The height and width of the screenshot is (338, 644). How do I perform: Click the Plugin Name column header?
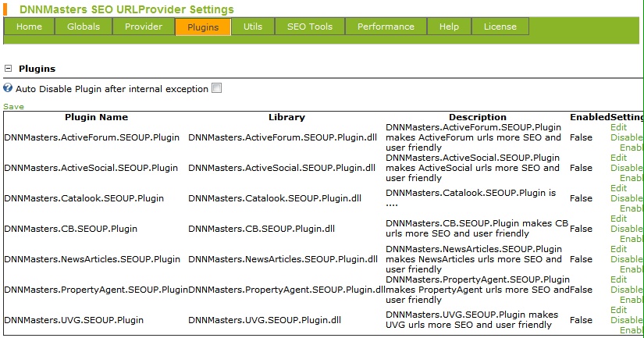coord(97,117)
